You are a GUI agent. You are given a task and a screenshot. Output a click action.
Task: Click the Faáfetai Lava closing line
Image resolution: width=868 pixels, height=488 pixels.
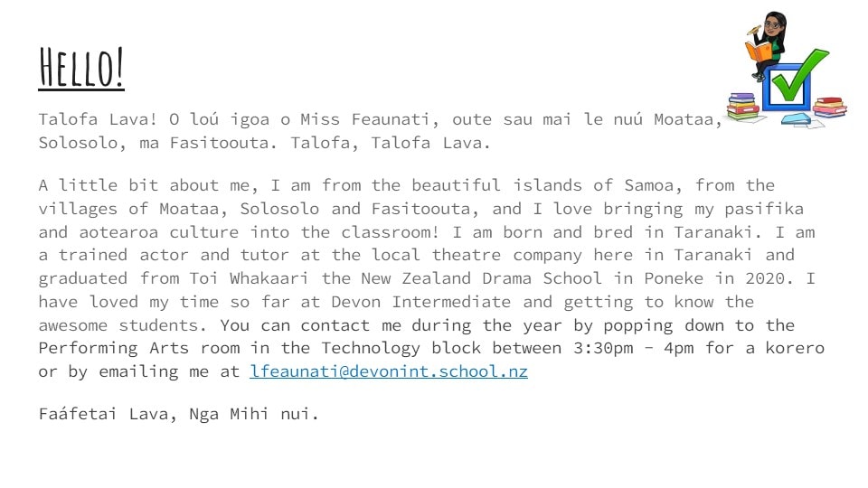point(178,414)
